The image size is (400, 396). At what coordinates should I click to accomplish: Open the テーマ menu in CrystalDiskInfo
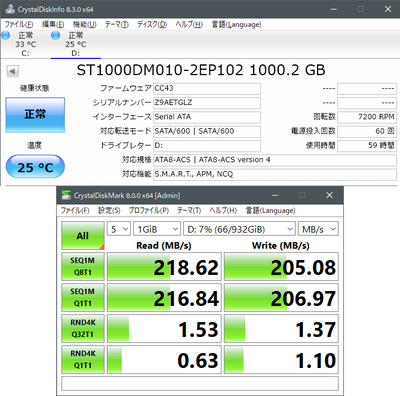pos(117,25)
